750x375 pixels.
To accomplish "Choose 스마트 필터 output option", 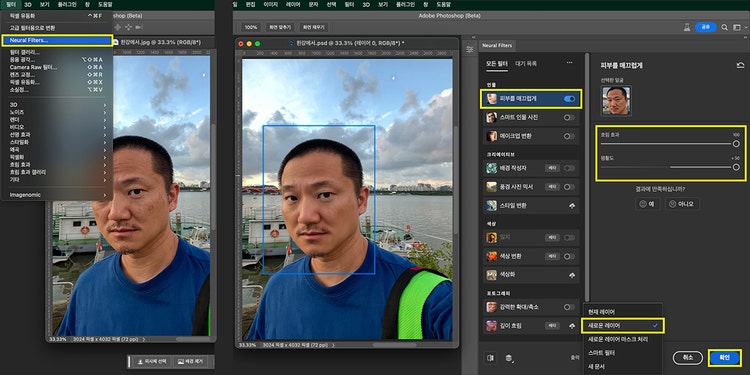I will point(601,353).
